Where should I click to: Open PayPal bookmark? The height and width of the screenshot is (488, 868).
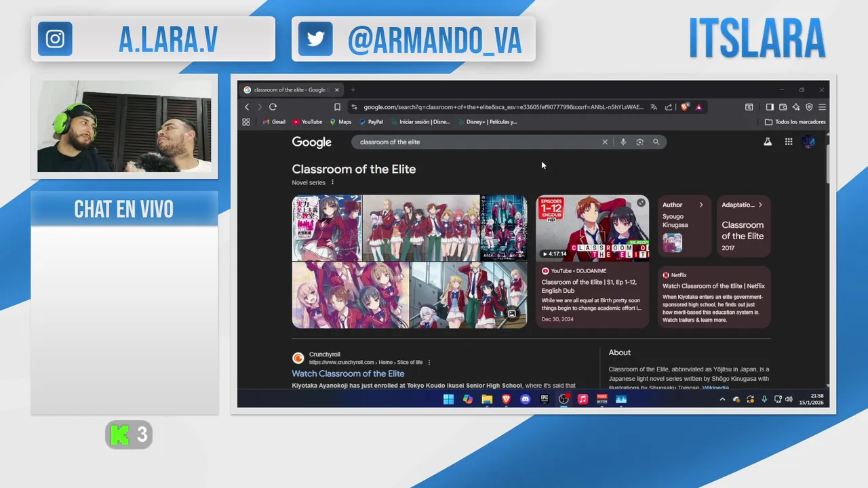(372, 122)
